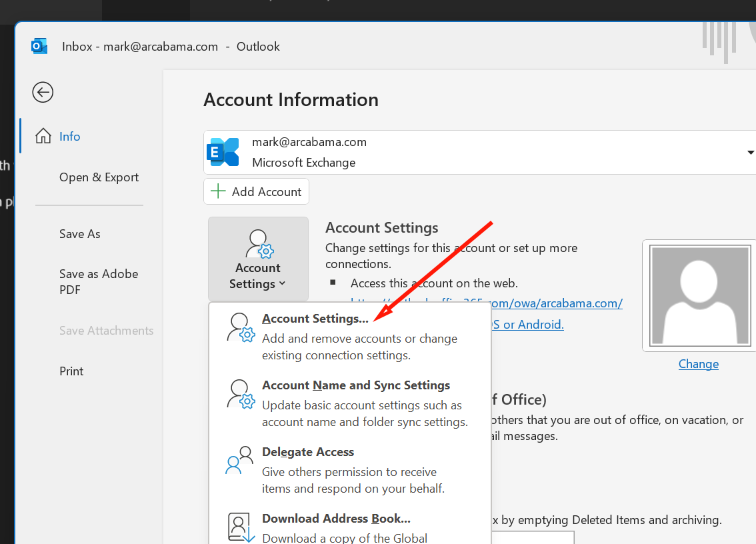
Task: Select Save as Adobe PDF
Action: [x=99, y=281]
